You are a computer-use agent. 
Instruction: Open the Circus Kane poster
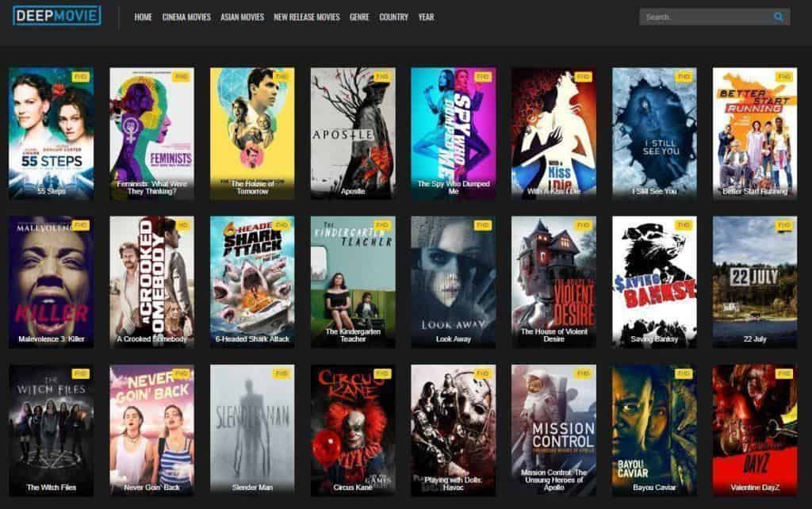(353, 431)
